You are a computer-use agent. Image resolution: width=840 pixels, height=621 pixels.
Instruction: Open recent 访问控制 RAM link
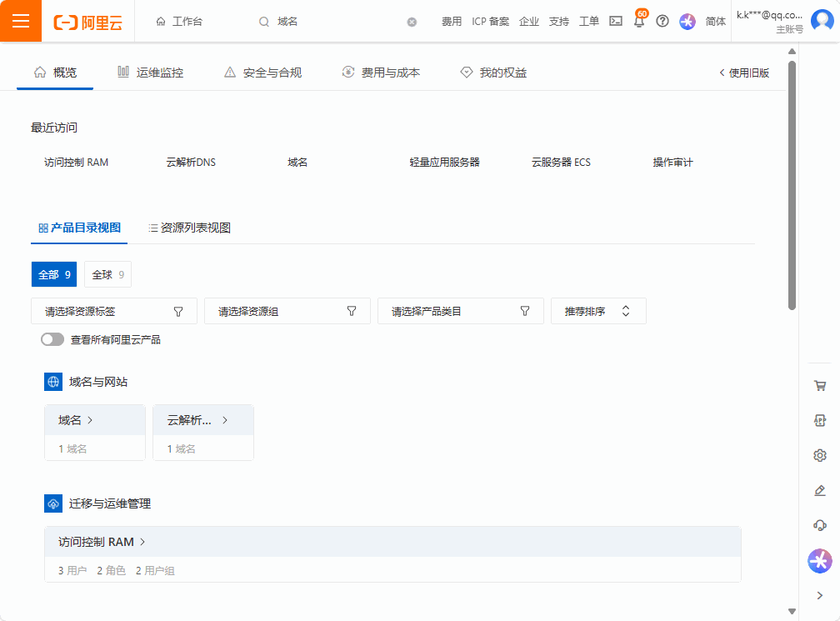(76, 163)
